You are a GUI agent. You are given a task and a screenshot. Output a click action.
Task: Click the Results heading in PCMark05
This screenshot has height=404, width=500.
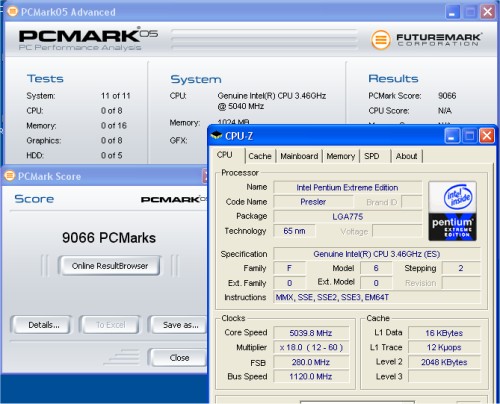(x=393, y=79)
